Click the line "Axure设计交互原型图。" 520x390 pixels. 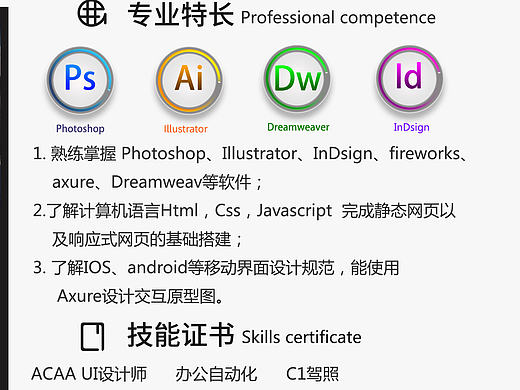pos(140,296)
